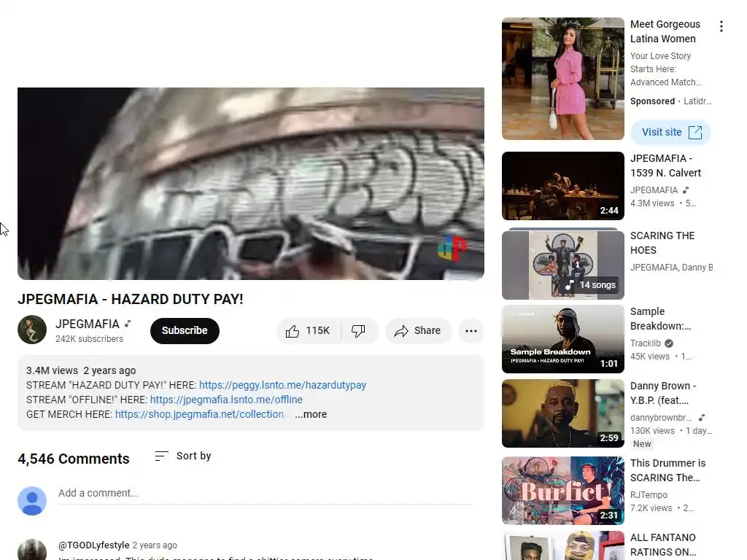Click the @TGODLyfestyle commenter avatar
This screenshot has height=560, width=747.
pos(32,550)
